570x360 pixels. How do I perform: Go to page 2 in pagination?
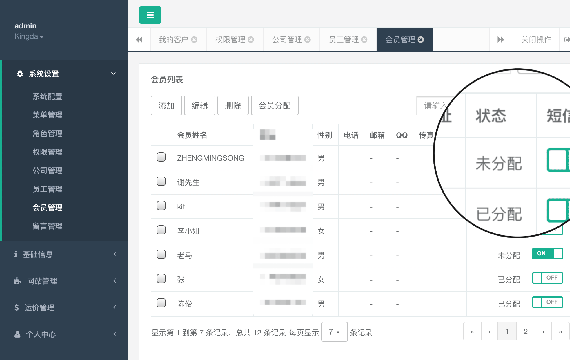coord(525,332)
